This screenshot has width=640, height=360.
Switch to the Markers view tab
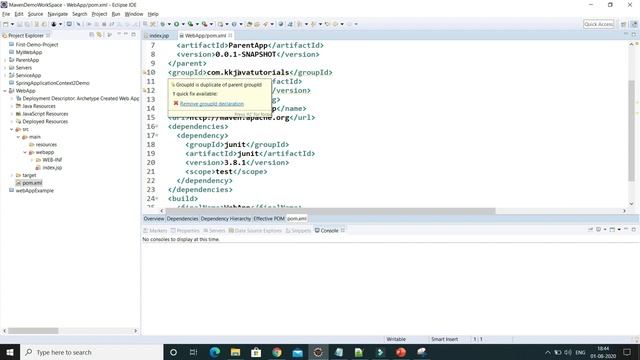pyautogui.click(x=155, y=231)
